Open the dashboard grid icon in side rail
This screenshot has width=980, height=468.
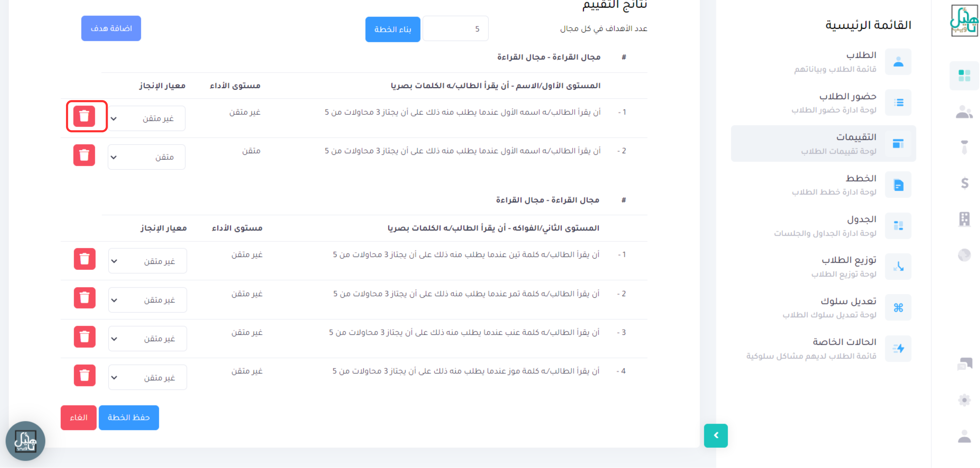click(964, 76)
